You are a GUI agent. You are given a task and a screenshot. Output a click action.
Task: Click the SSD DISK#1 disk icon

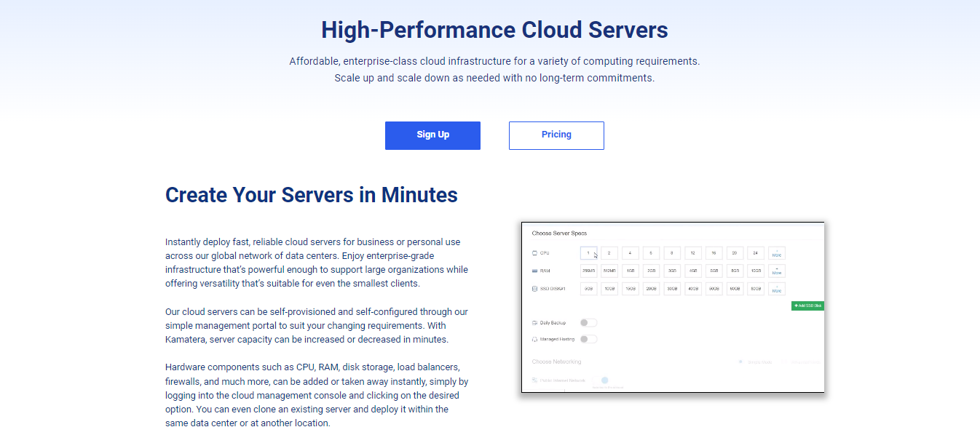coord(534,289)
